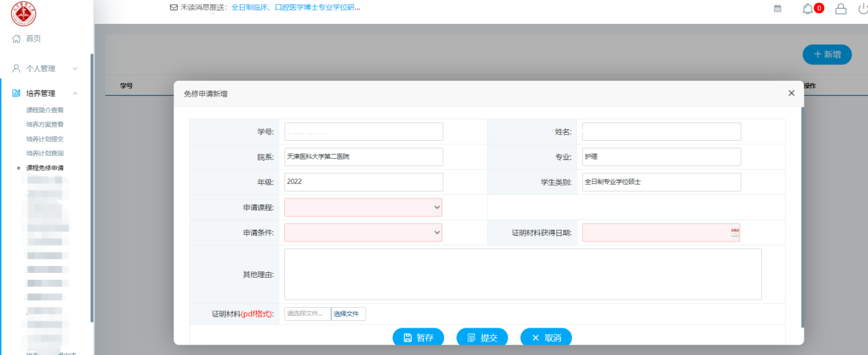Viewport: 868px width, 355px height.
Task: Open 课程简介查看 menu item
Action: coord(45,110)
